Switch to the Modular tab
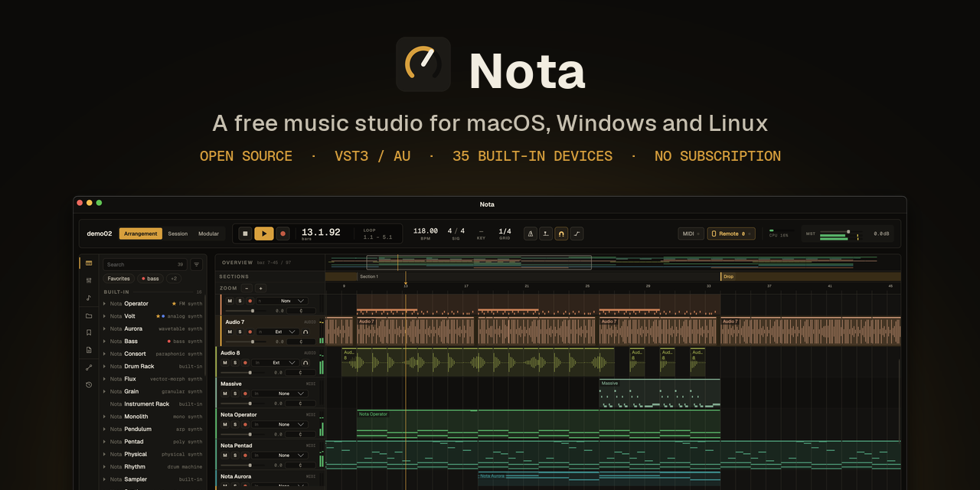The height and width of the screenshot is (490, 980). click(x=209, y=234)
